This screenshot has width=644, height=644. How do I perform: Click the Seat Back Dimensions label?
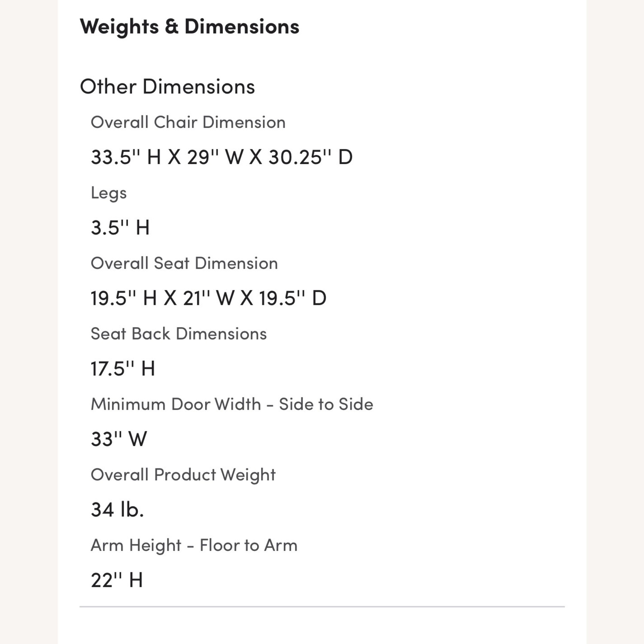coord(179,334)
